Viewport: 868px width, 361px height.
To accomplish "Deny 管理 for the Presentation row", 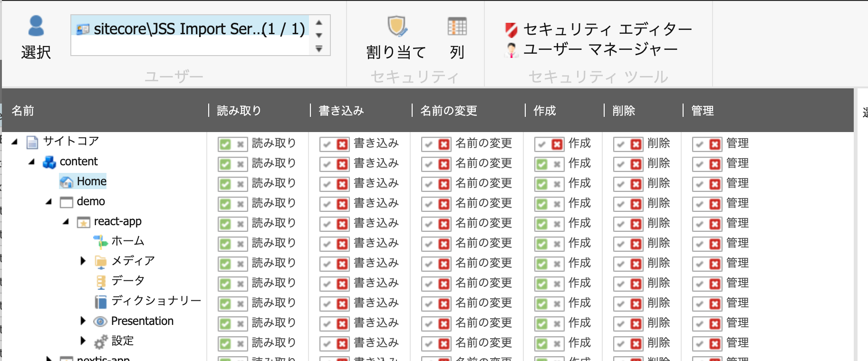I will (x=715, y=324).
